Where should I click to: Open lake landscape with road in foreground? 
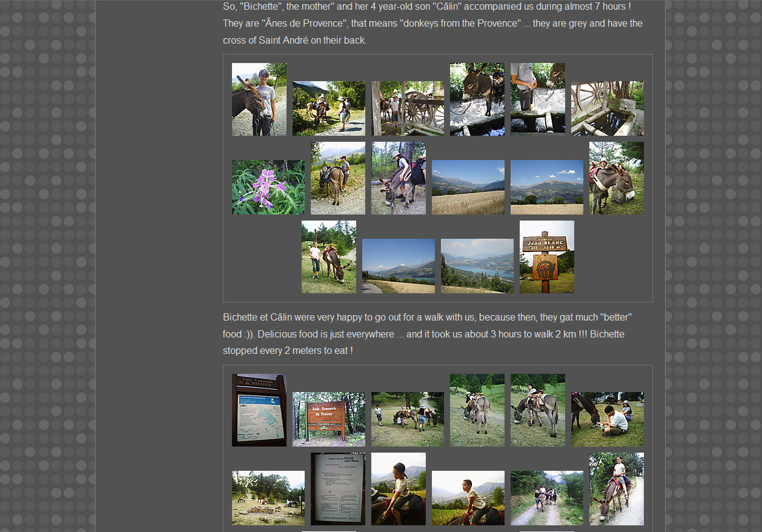click(x=398, y=266)
